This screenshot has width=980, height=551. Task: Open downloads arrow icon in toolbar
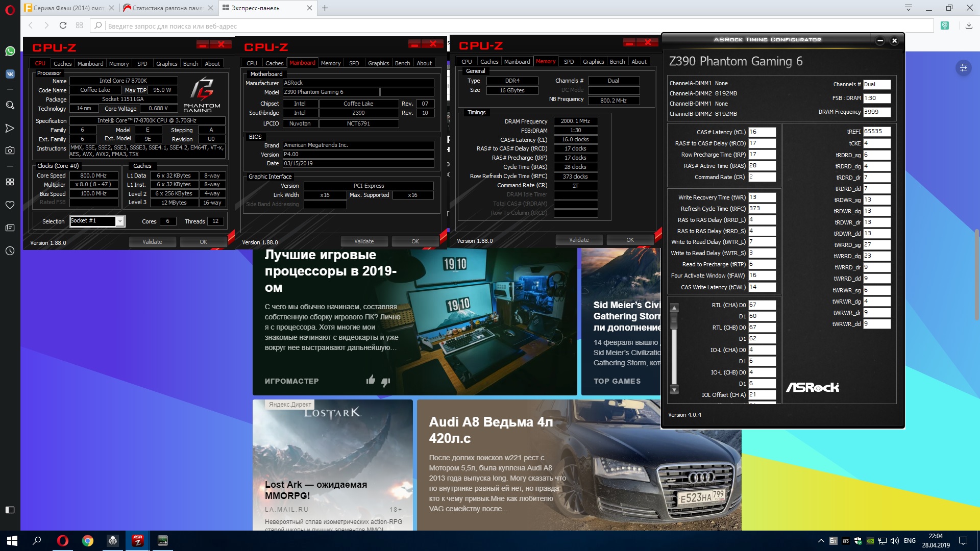click(x=969, y=26)
